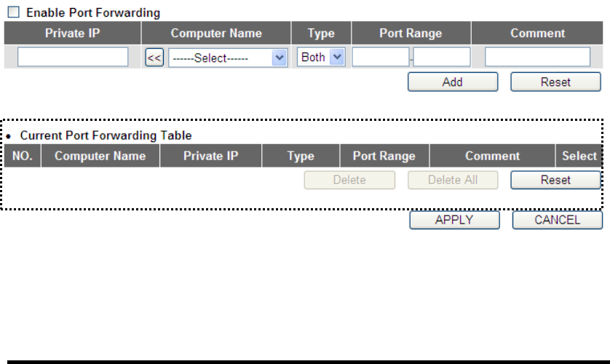This screenshot has width=610, height=364.
Task: Click the CANCEL button
Action: (558, 220)
